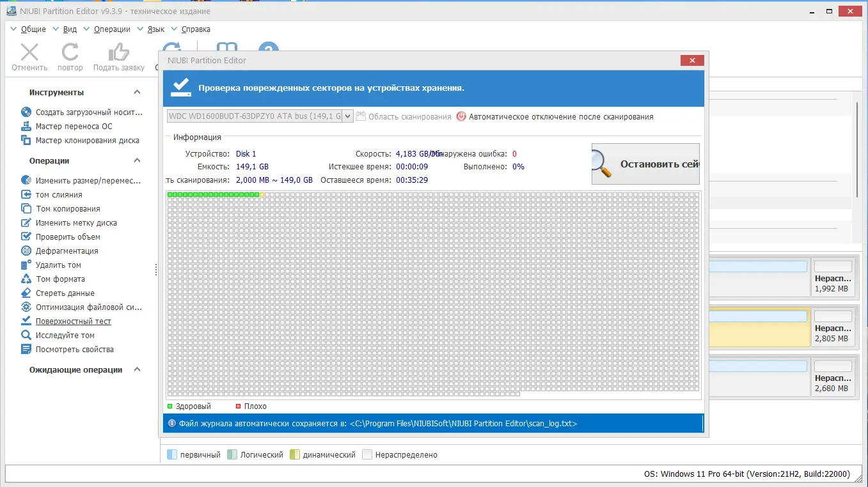The height and width of the screenshot is (487, 868).
Task: Click the red Плохо legend swatch
Action: (x=239, y=406)
